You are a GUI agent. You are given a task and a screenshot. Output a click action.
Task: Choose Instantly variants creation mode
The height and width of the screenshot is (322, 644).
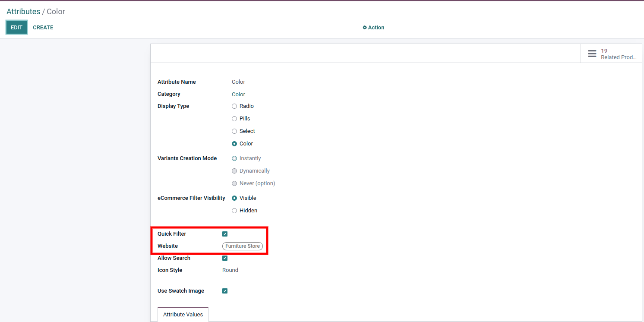tap(234, 158)
